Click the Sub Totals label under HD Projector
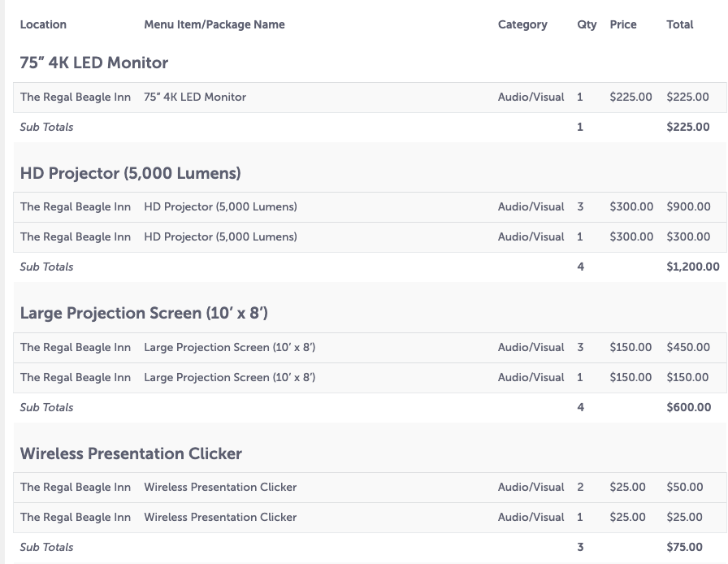Image resolution: width=728 pixels, height=564 pixels. (46, 267)
